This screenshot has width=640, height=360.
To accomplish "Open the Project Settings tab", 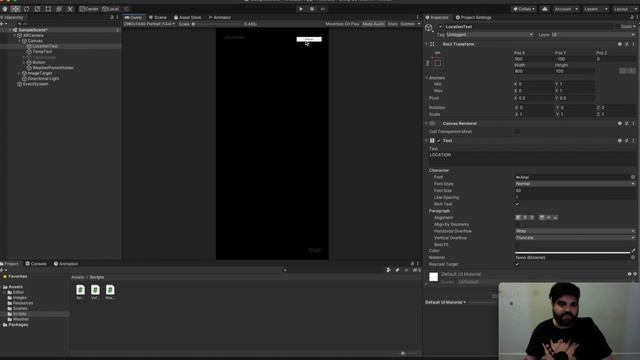I will 473,18.
